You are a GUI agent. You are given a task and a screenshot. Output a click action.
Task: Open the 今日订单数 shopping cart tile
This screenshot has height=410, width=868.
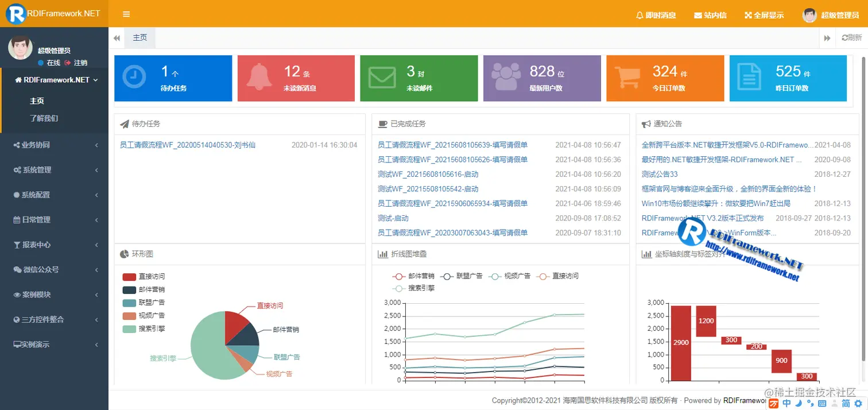[x=665, y=78]
